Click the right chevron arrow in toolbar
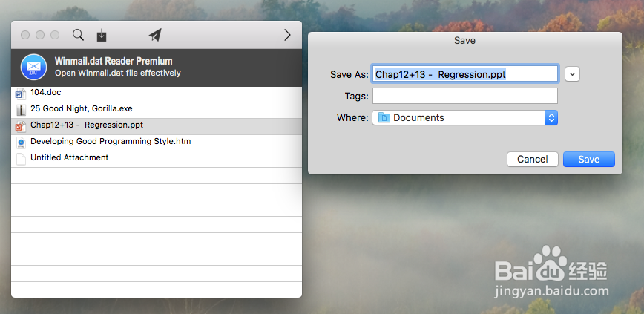Screen dimensions: 644x314 (287, 35)
